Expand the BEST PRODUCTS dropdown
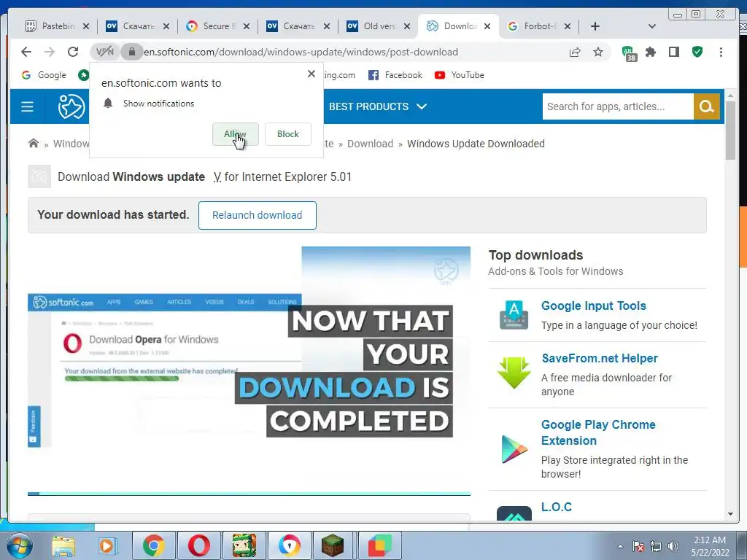 click(378, 106)
